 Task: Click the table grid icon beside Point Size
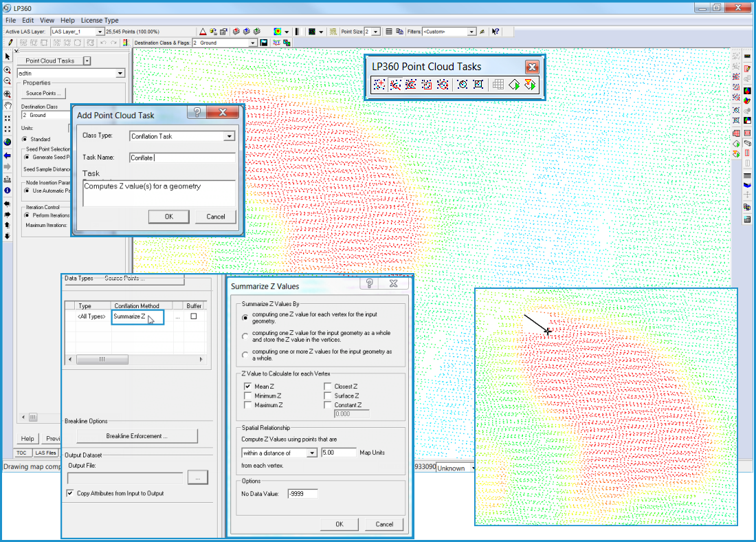pos(389,32)
